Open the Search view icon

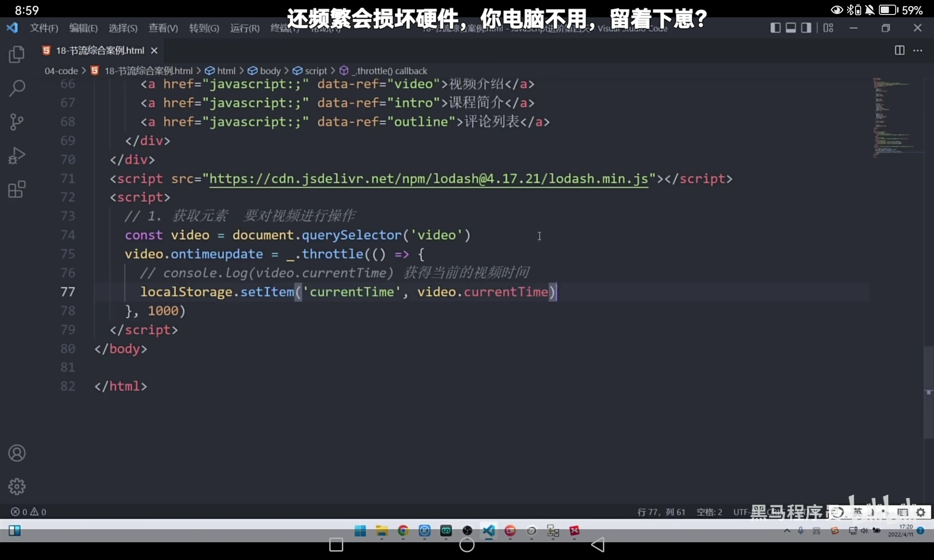17,88
